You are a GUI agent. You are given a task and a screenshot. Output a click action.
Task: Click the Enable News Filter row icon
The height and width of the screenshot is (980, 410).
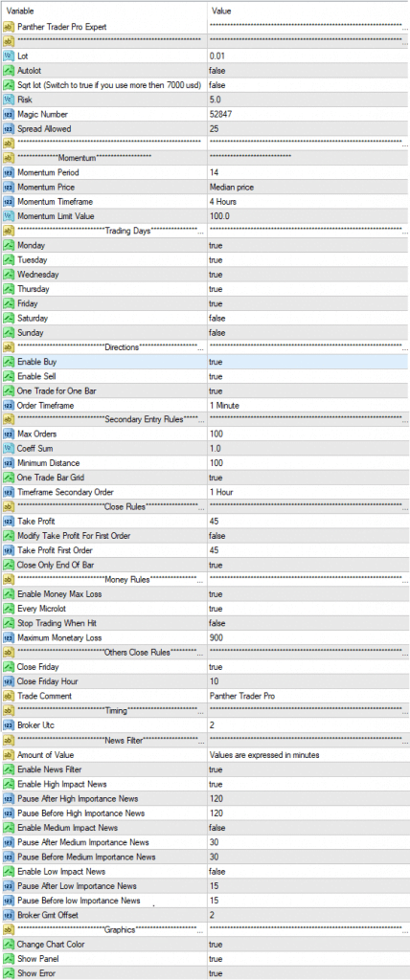click(x=8, y=769)
